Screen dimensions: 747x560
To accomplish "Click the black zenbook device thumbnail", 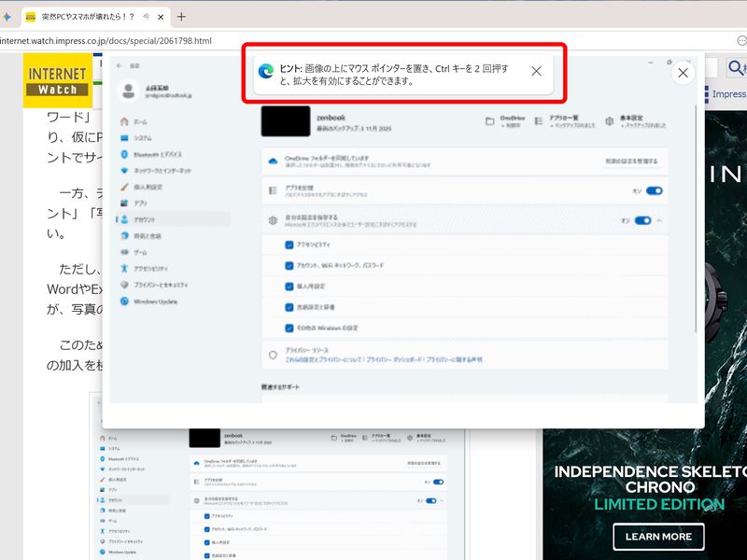I will tap(286, 121).
